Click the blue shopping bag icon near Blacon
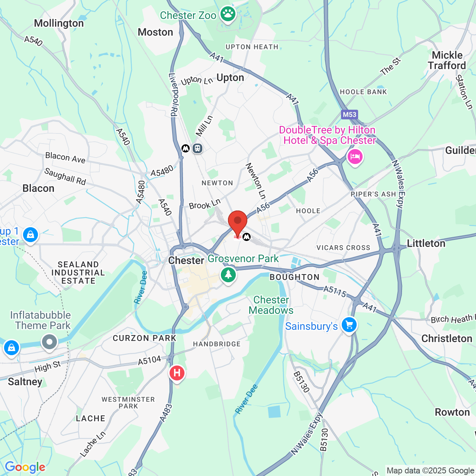This screenshot has width=476, height=476. coord(30,235)
